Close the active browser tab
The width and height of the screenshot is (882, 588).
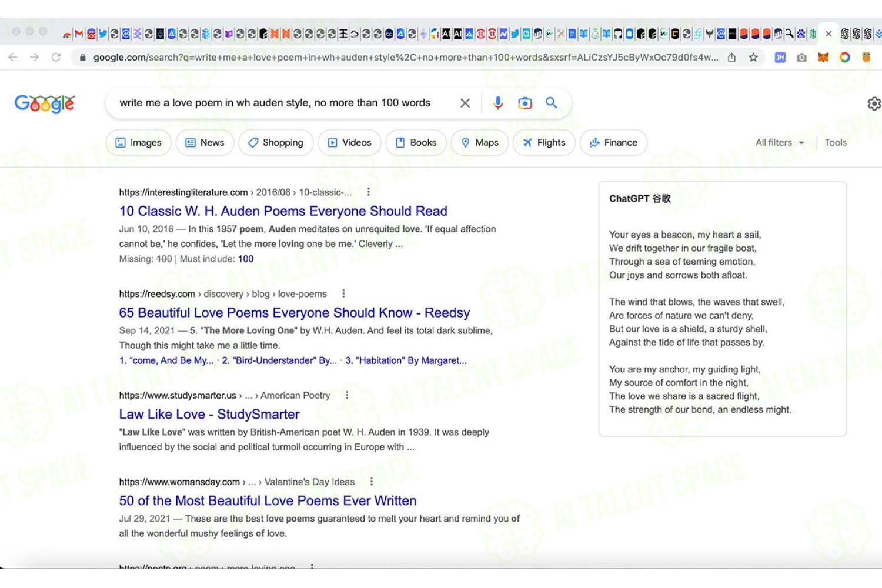[x=828, y=34]
